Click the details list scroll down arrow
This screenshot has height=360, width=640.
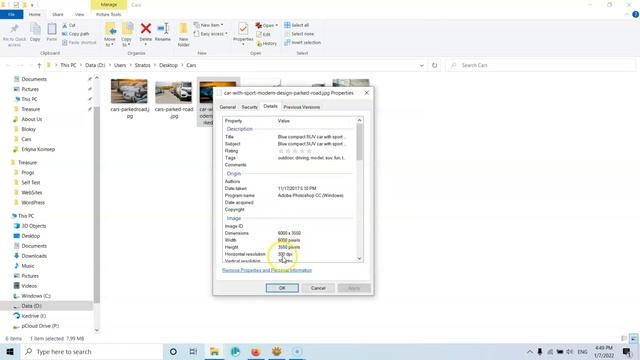pos(359,258)
